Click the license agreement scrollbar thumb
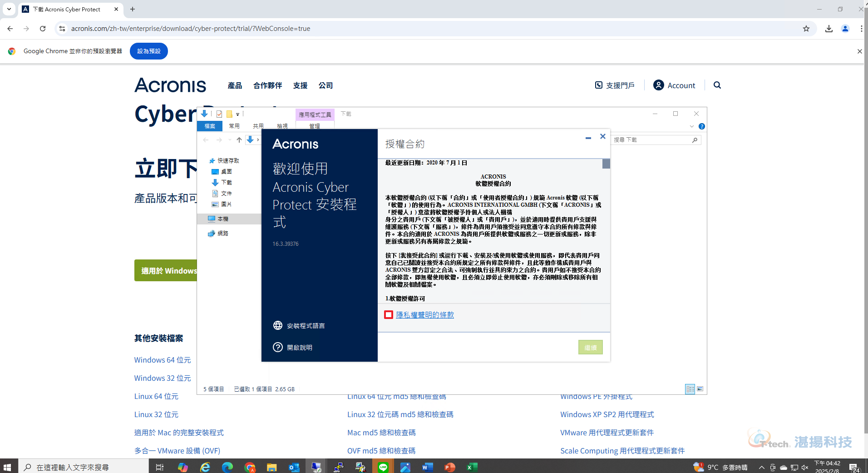The image size is (868, 473). click(606, 164)
